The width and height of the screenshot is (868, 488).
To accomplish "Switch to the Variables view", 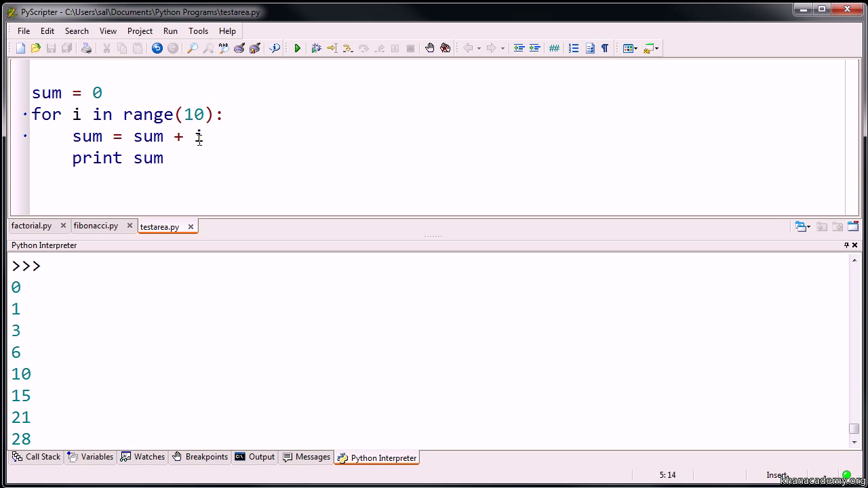I will [x=97, y=456].
